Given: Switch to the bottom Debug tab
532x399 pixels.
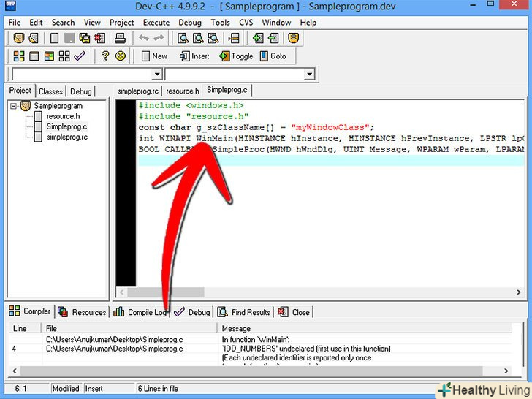Looking at the screenshot, I should pyautogui.click(x=192, y=312).
